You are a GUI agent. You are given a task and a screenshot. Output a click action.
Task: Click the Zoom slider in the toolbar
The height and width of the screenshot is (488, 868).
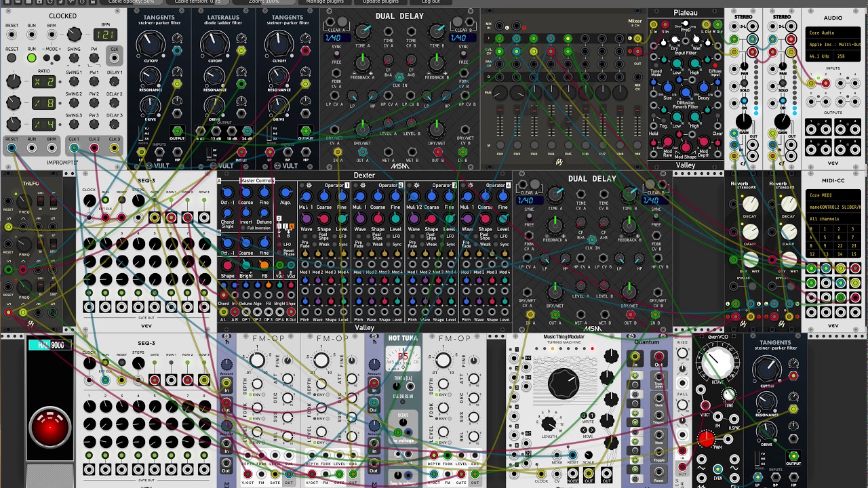[x=264, y=2]
